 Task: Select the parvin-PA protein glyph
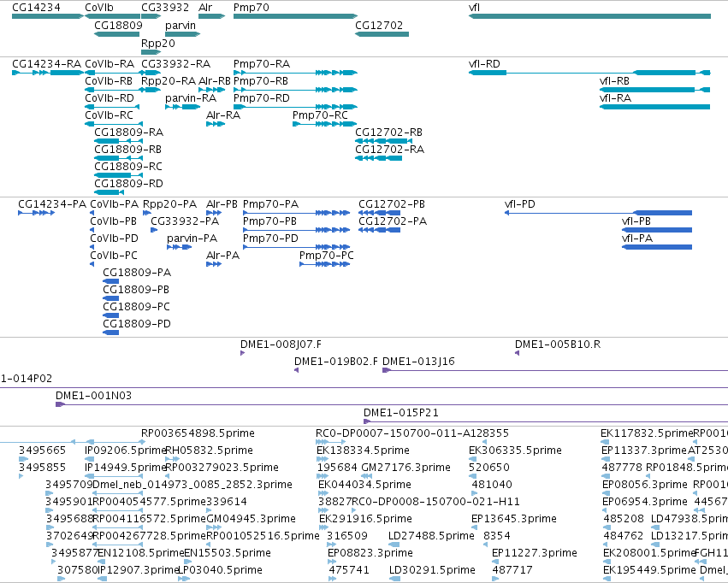179,247
